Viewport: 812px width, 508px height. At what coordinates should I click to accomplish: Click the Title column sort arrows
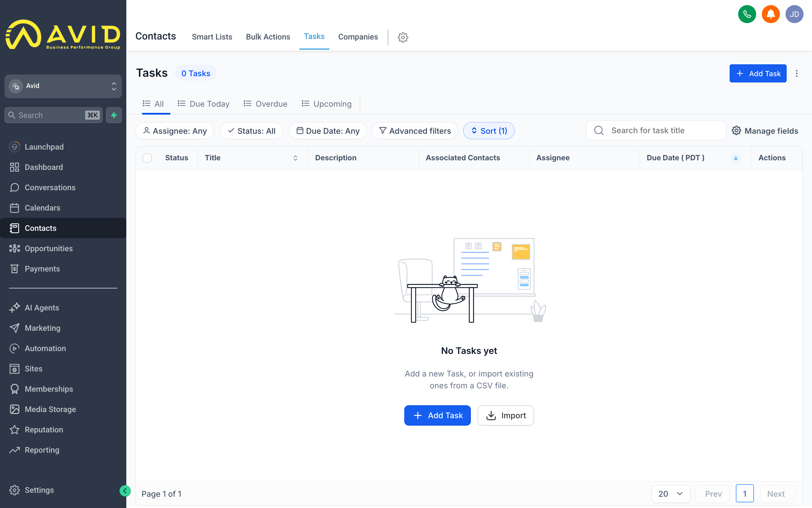[295, 158]
